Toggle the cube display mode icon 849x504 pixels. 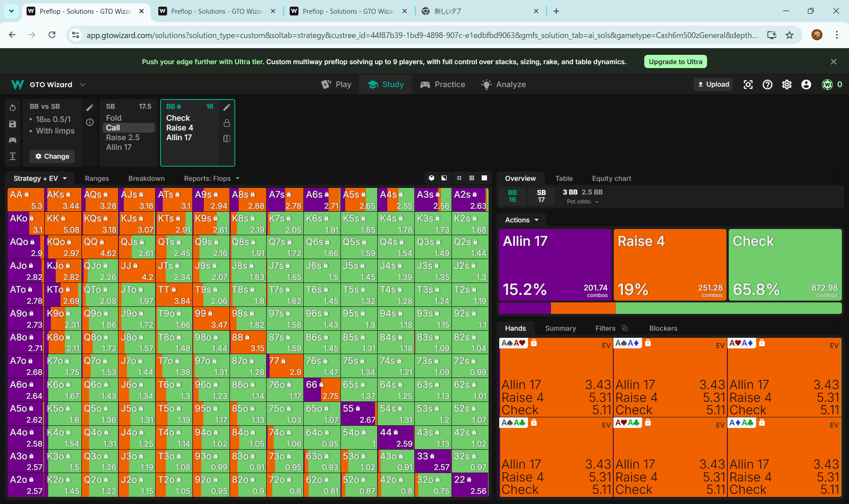pos(432,178)
